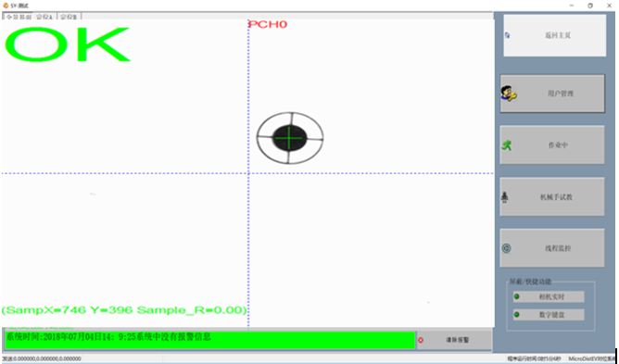The height and width of the screenshot is (364, 619).
Task: Open the 定位A tab
Action: point(44,17)
